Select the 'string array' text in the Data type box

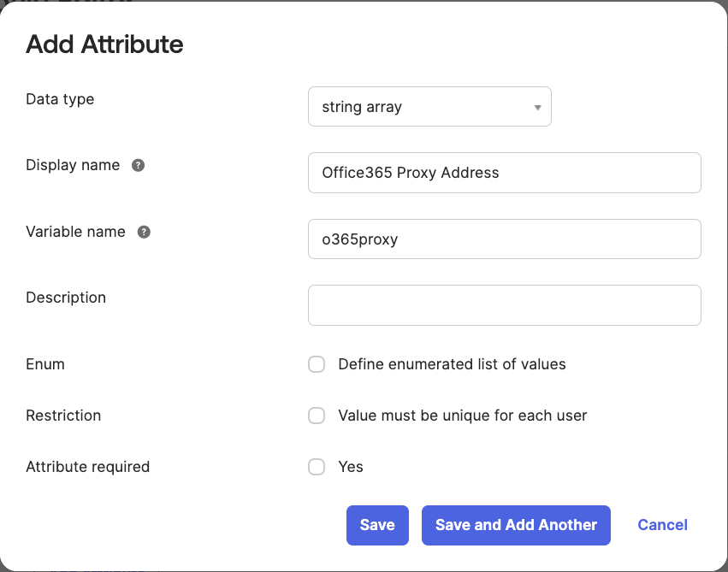pos(362,108)
